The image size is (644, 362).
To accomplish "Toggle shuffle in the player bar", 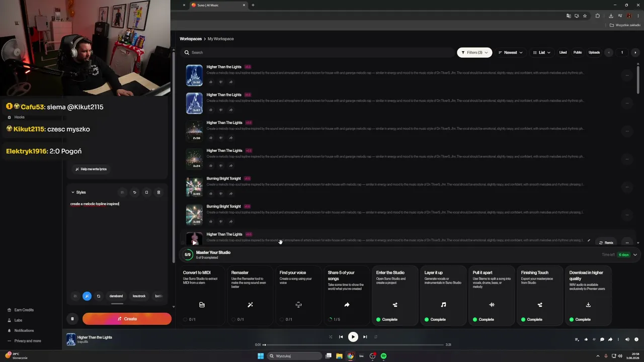I will click(x=331, y=337).
